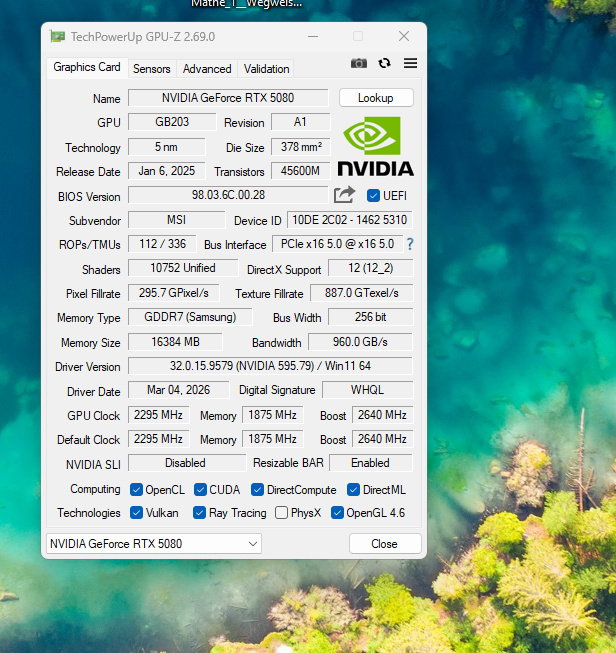Click the Name field NVIDIA GeForce RTX 5080

228,98
